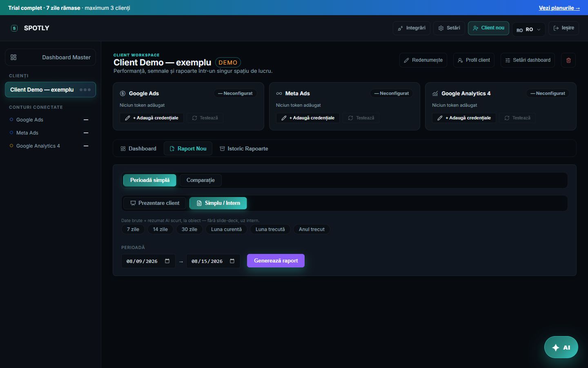Choose the Luna trecută preset

point(270,229)
